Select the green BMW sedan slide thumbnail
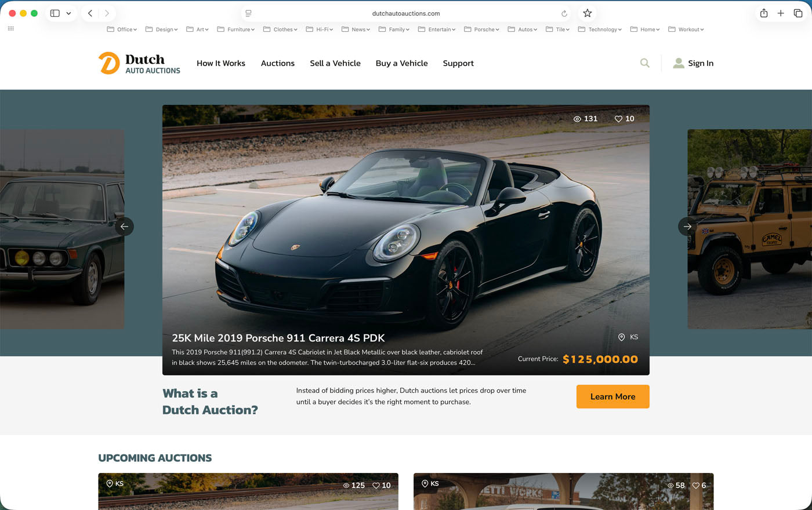The image size is (812, 510). 62,229
